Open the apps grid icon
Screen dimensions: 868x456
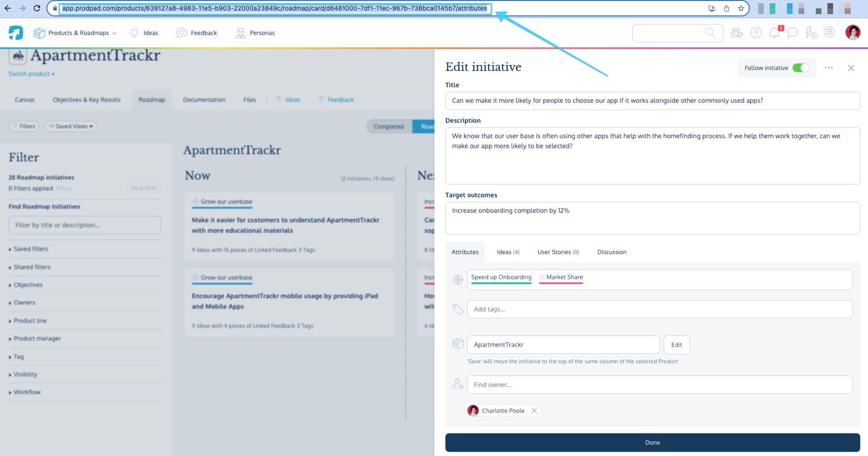coord(830,32)
